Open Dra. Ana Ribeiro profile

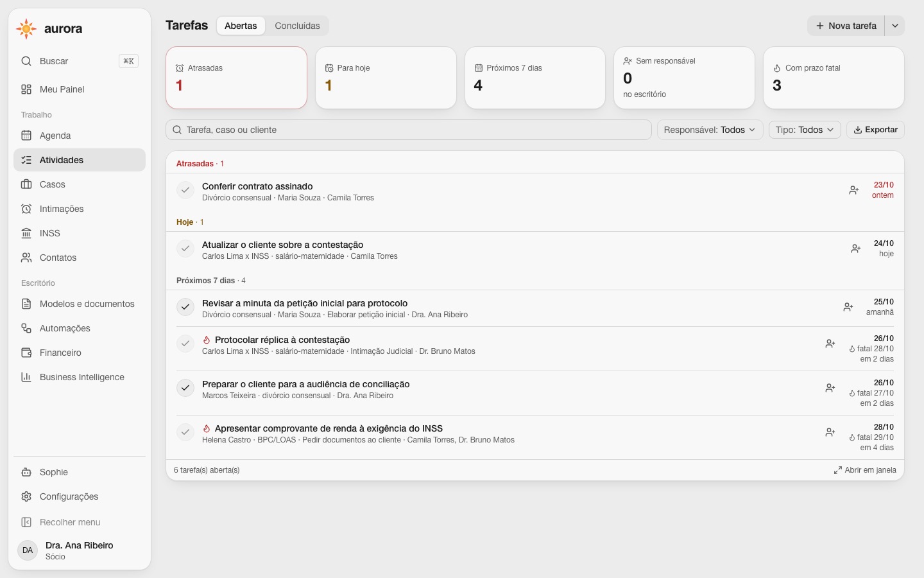[80, 550]
